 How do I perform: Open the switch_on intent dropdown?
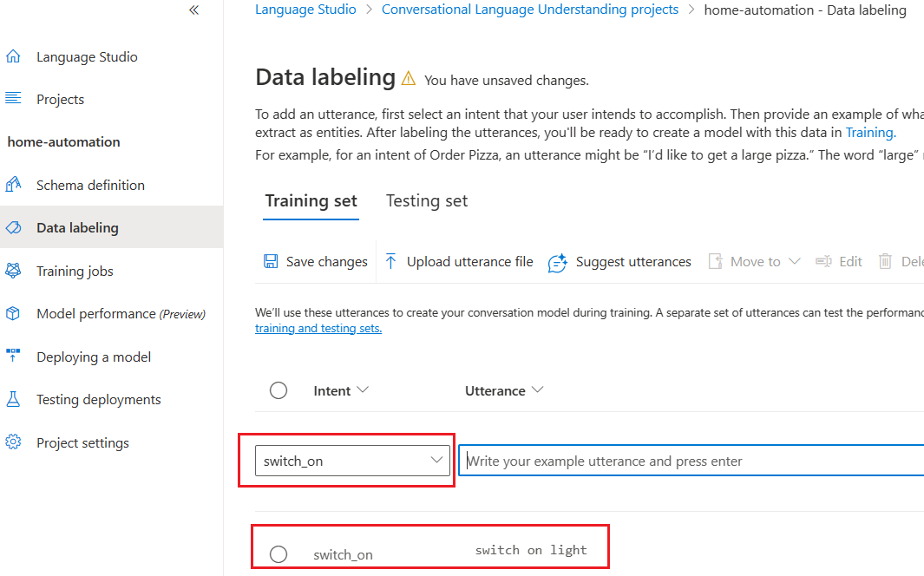pyautogui.click(x=352, y=461)
